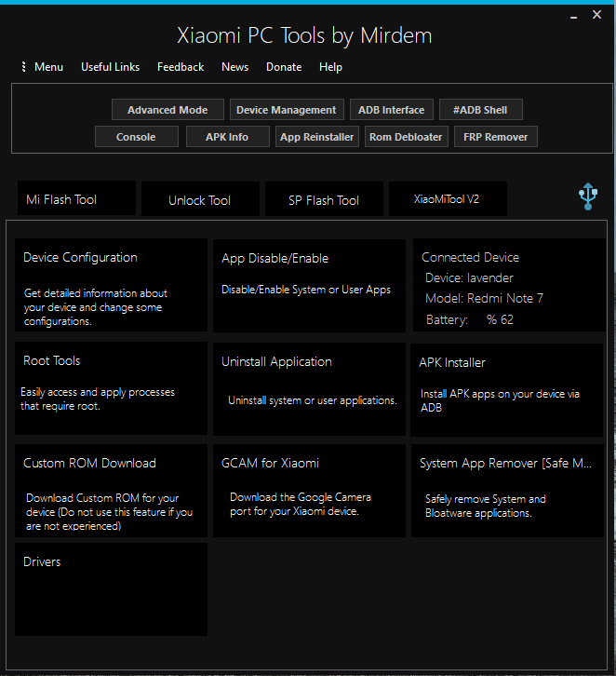
Task: Open the Help menu
Action: 331,67
